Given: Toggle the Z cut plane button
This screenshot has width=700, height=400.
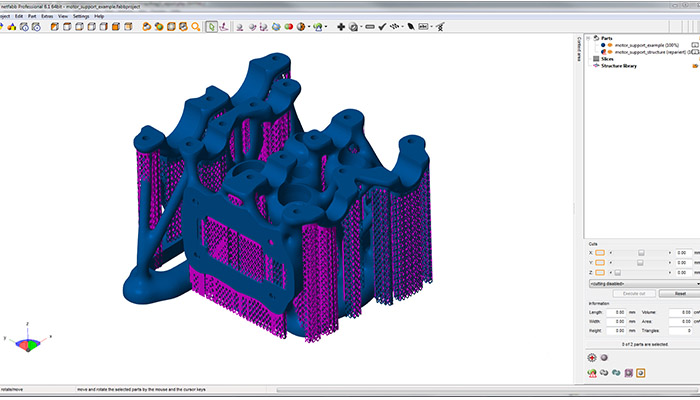Looking at the screenshot, I should [600, 272].
